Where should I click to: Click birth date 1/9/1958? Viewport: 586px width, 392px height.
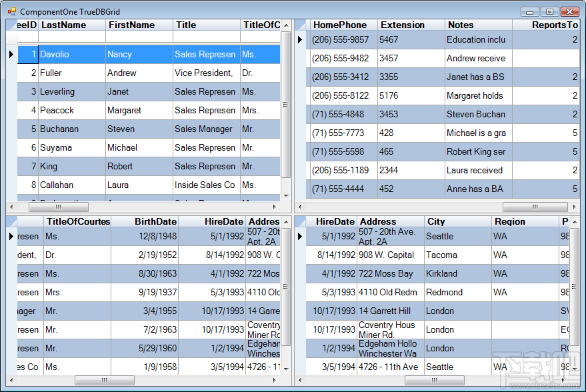tap(145, 367)
